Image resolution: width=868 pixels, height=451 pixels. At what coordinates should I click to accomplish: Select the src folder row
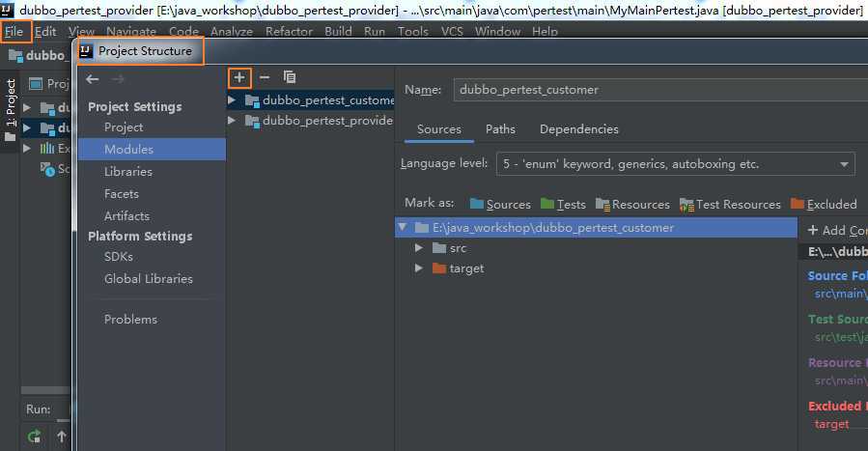coord(596,248)
